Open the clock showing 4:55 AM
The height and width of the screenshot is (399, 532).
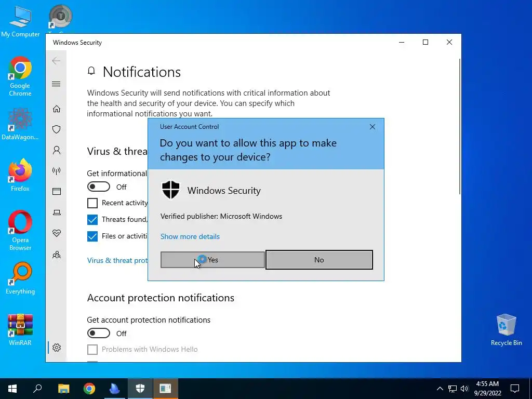pyautogui.click(x=487, y=389)
